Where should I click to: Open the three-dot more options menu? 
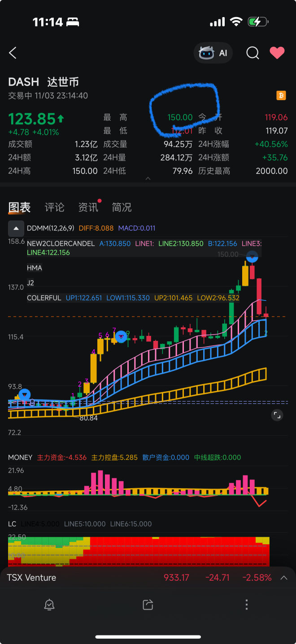pyautogui.click(x=246, y=604)
